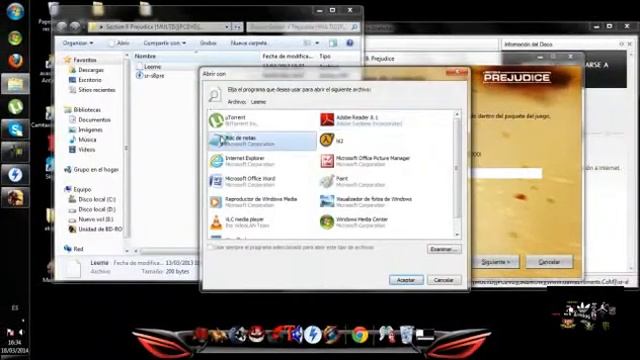Open the Organizar dropdown menu
The image size is (640, 360).
tap(78, 43)
